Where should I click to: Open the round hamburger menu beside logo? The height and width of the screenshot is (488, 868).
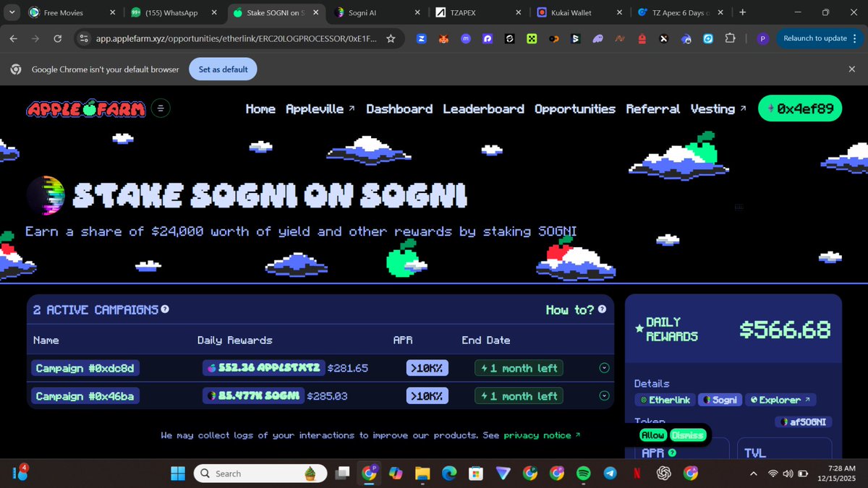pyautogui.click(x=161, y=108)
